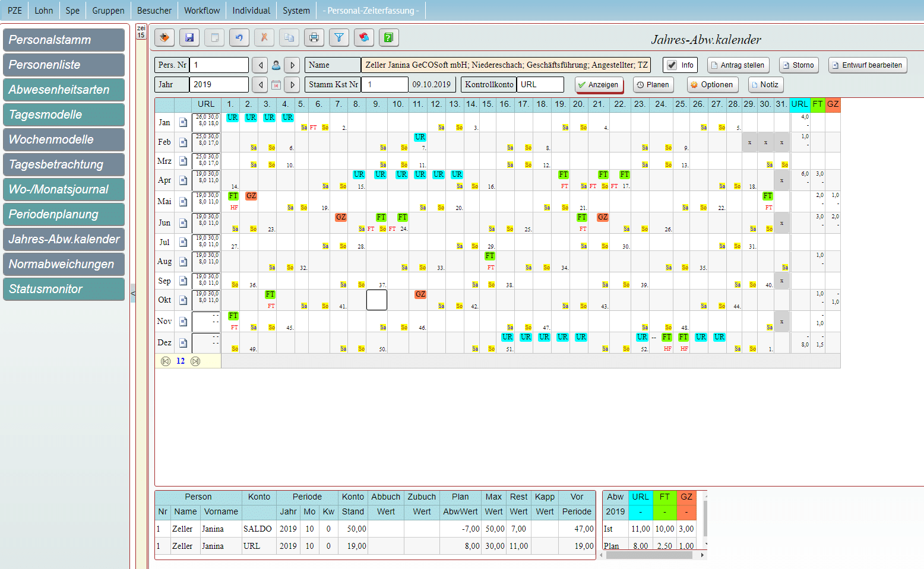Step back one year with left arrow
924x569 pixels.
click(x=260, y=85)
